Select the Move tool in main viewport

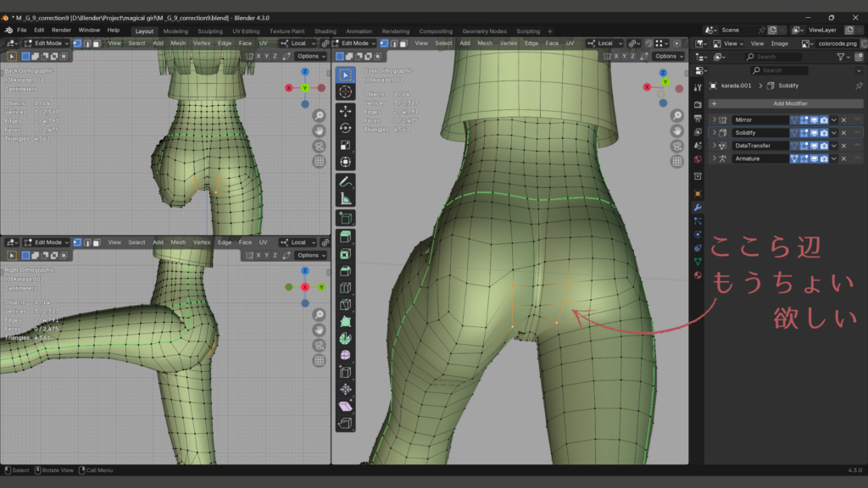tap(346, 111)
